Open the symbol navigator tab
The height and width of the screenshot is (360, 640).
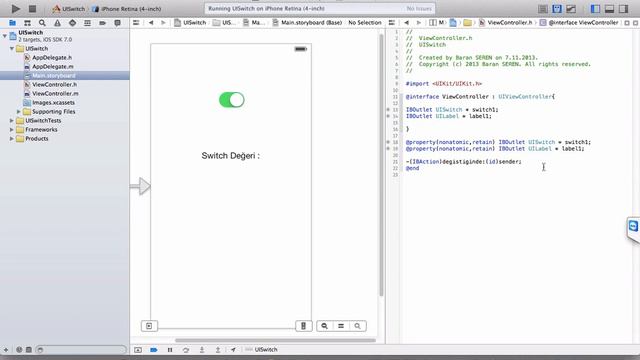point(27,23)
